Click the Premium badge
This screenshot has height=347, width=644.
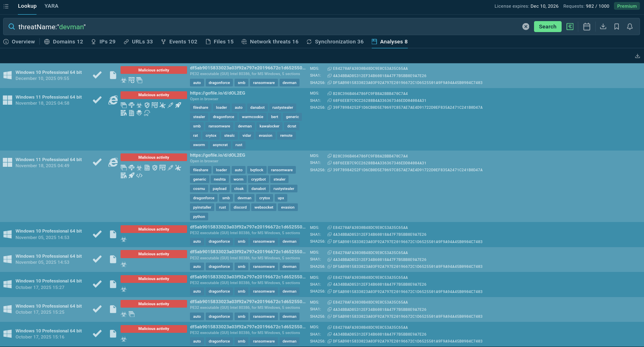coord(627,6)
